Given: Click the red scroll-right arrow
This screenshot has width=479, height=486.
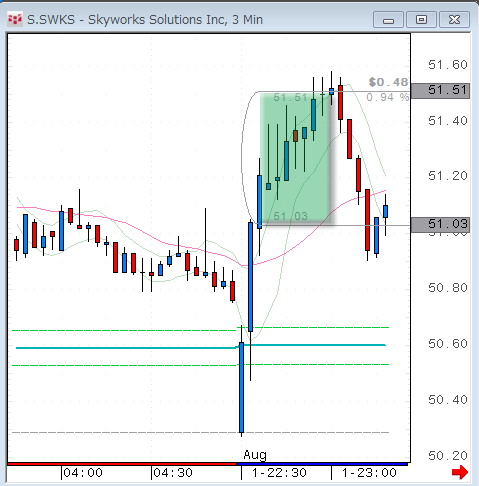Looking at the screenshot, I should 460,472.
